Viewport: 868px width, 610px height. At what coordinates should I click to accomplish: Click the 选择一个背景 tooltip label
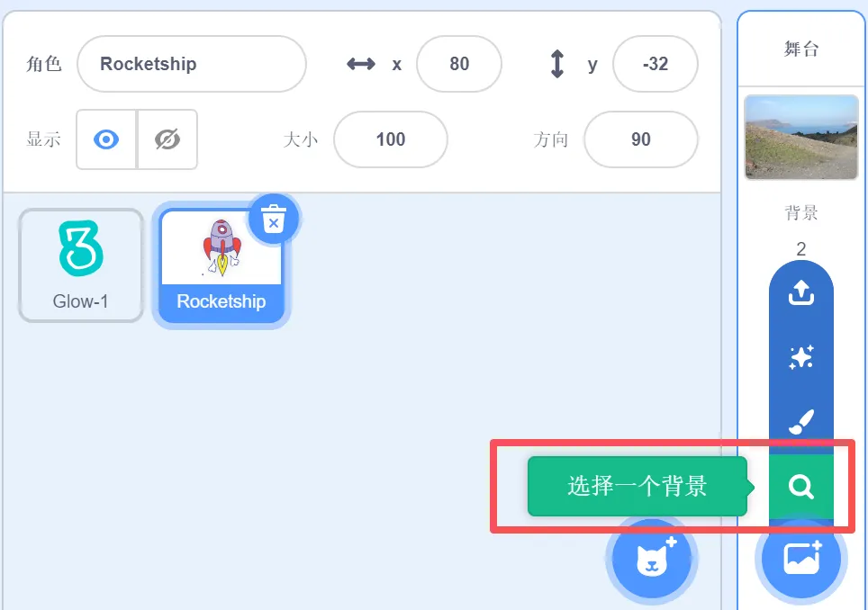[637, 487]
